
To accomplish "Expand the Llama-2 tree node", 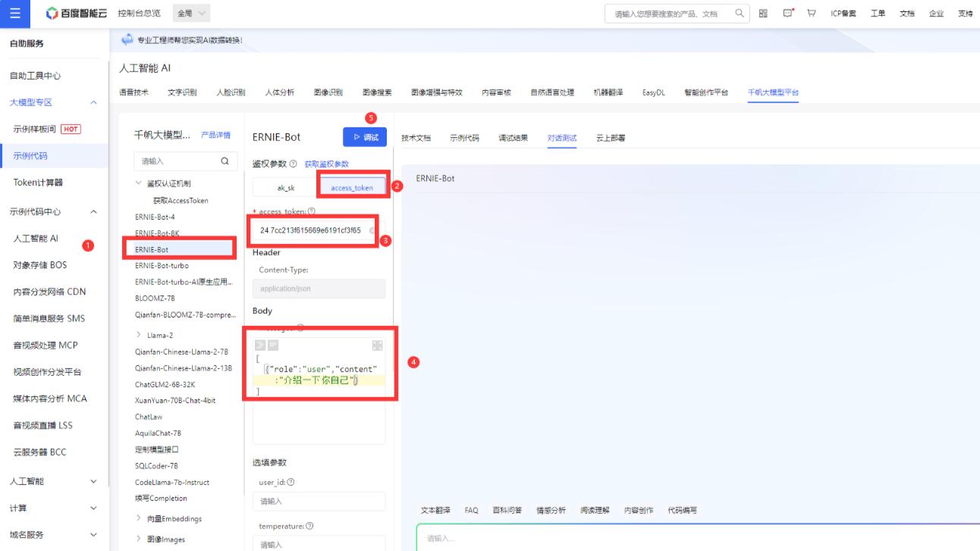I will click(x=139, y=335).
